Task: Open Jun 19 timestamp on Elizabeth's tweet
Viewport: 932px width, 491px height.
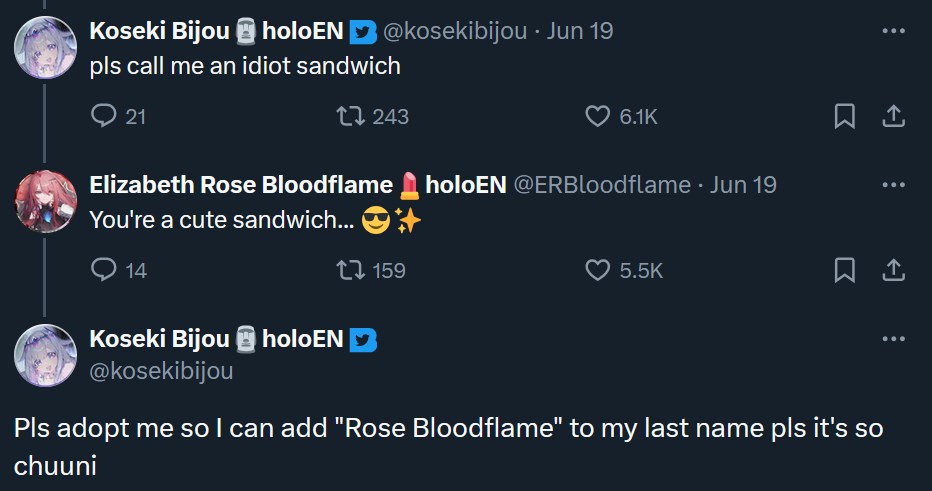Action: 743,185
